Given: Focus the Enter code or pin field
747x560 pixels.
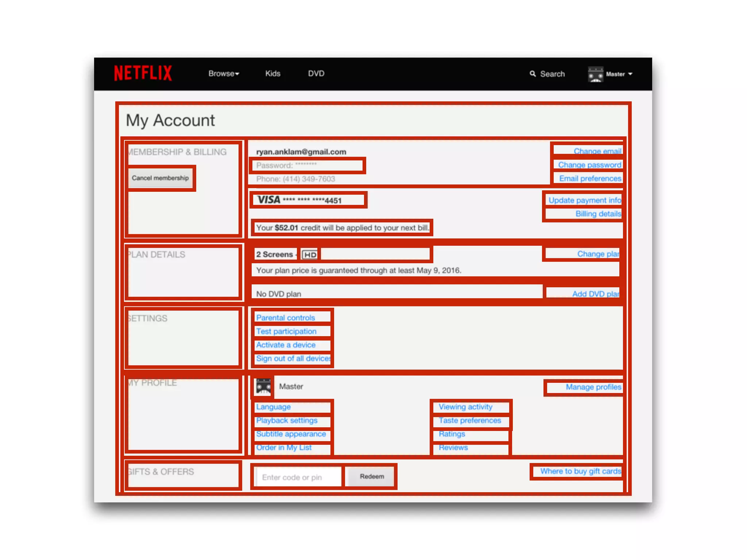Looking at the screenshot, I should (298, 477).
